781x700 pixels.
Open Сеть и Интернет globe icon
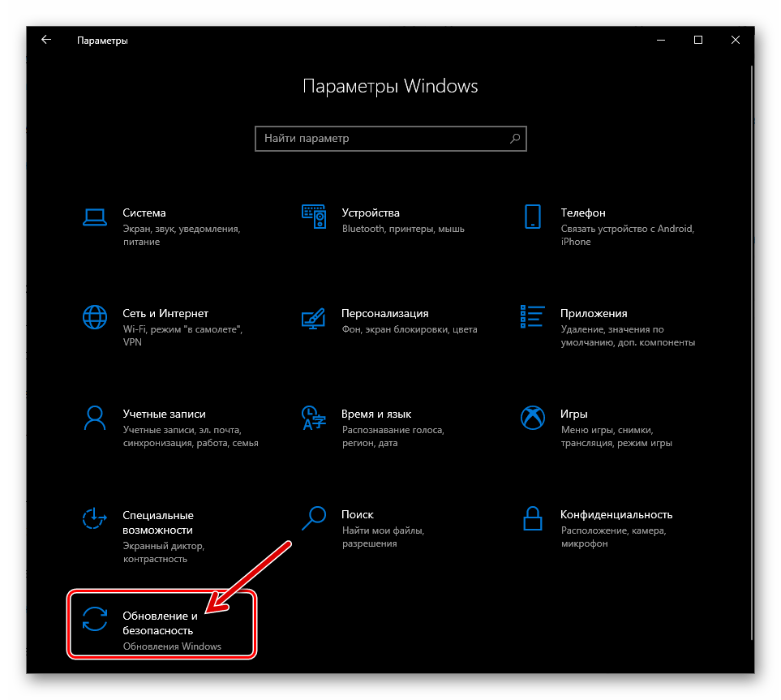(95, 317)
